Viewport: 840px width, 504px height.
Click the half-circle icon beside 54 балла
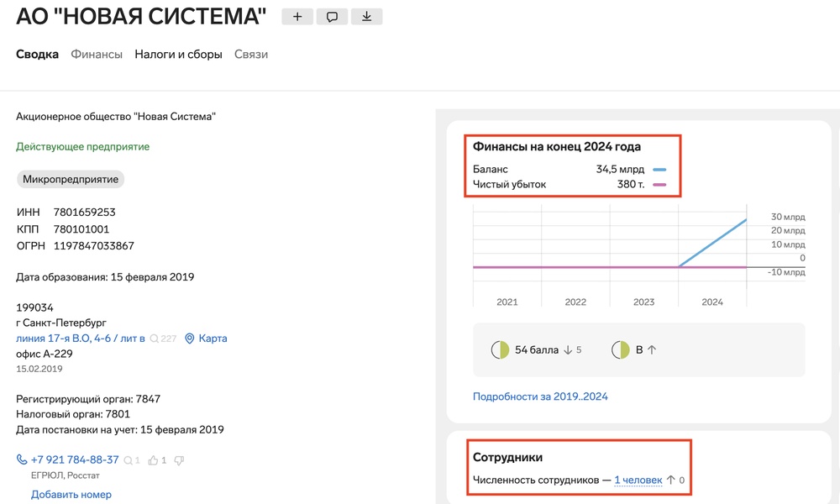(500, 349)
